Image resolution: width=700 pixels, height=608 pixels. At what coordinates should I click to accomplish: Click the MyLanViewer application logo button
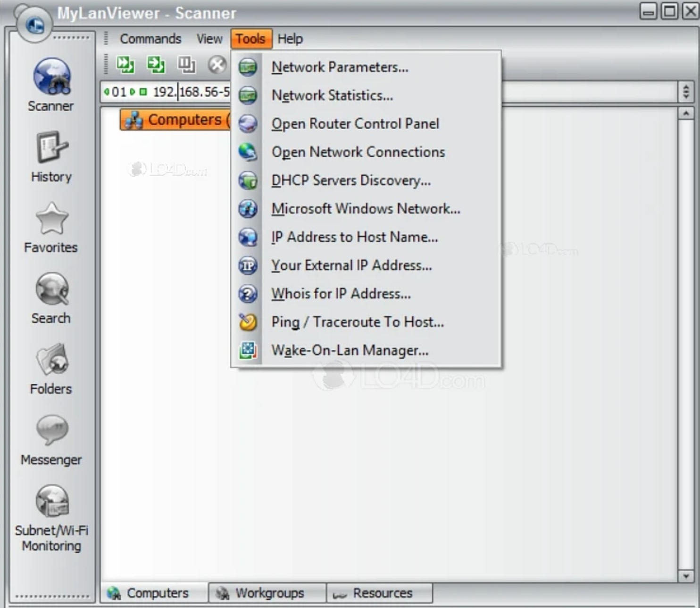click(34, 25)
